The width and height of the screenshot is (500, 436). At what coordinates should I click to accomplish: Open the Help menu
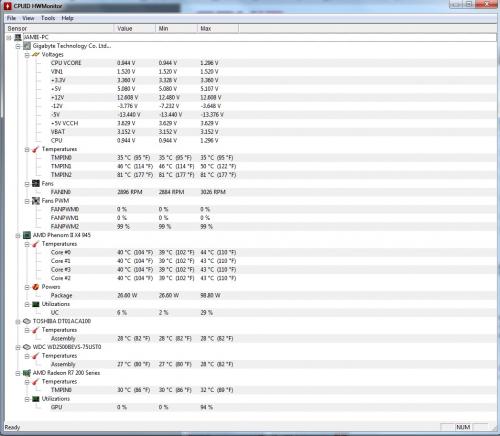click(68, 18)
